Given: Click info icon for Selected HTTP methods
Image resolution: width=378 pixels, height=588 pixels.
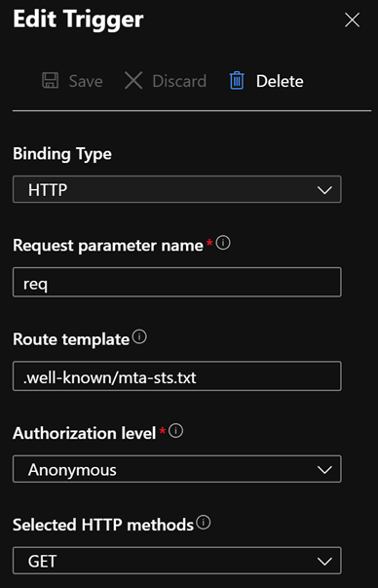Looking at the screenshot, I should coord(204,523).
